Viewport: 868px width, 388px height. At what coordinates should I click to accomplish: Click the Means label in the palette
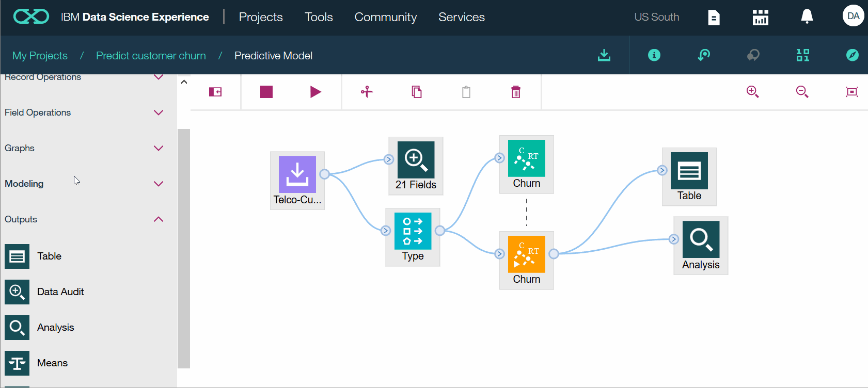click(52, 363)
